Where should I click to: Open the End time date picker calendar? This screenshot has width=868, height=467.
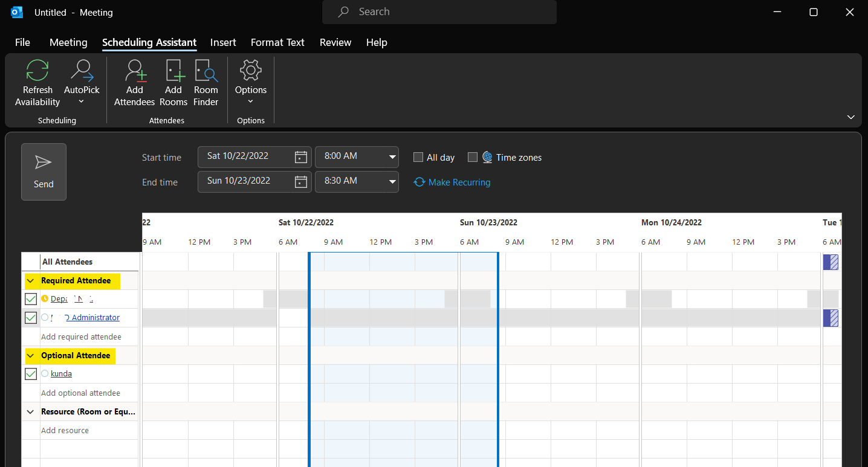tap(300, 181)
